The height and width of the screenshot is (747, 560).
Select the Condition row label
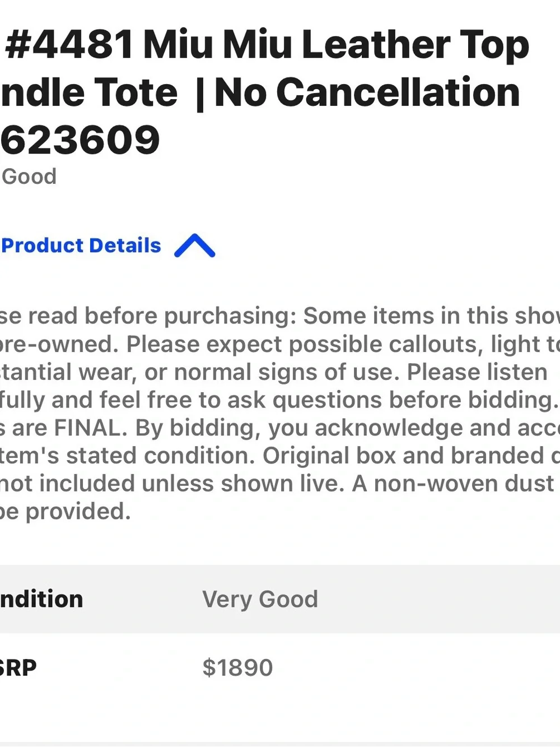(41, 599)
